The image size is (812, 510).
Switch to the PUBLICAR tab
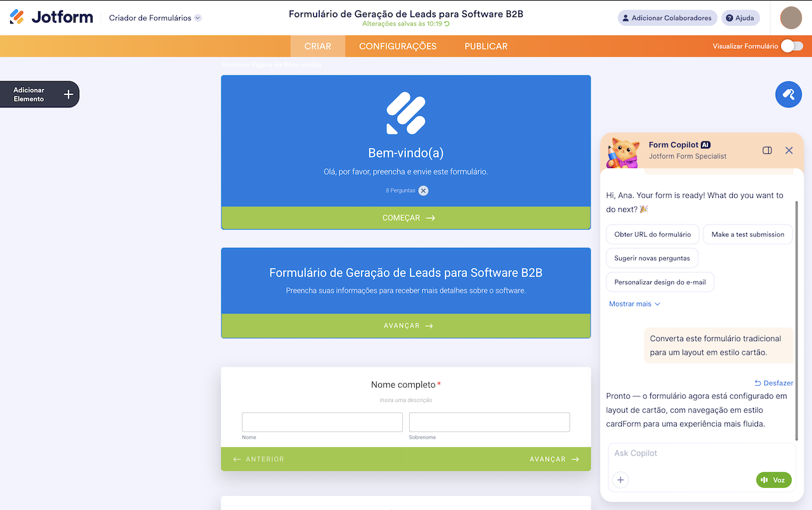[x=485, y=46]
